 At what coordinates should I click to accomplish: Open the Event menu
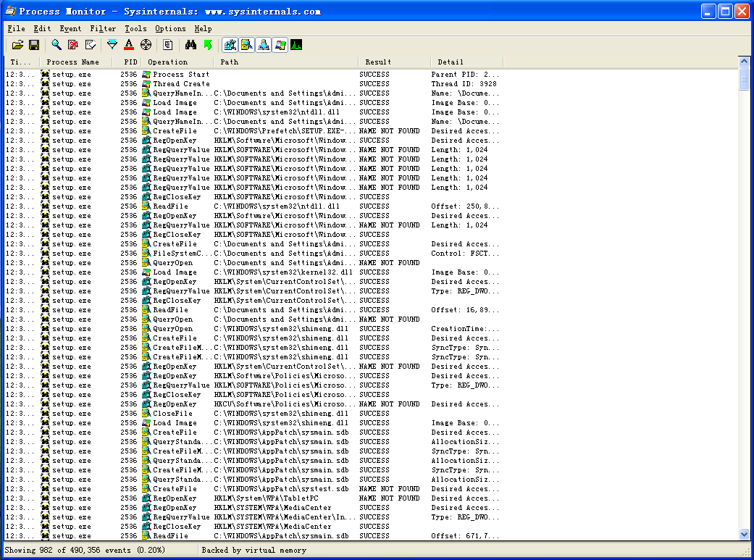70,28
